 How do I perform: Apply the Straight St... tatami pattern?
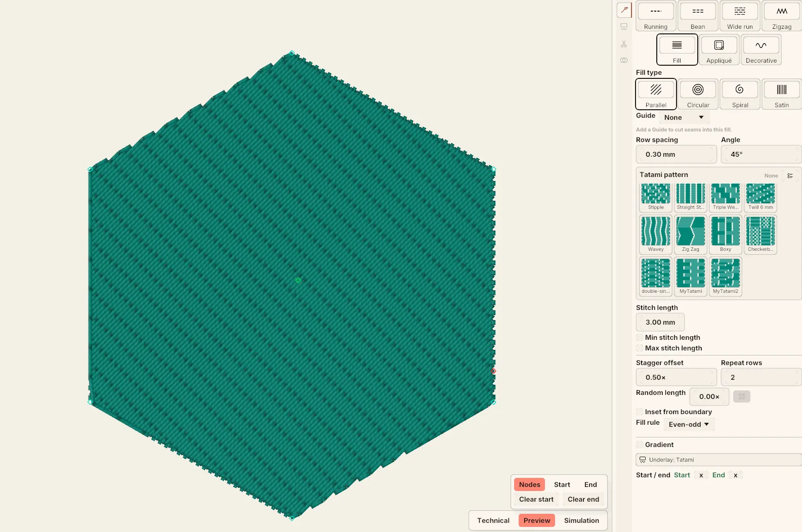(x=691, y=197)
